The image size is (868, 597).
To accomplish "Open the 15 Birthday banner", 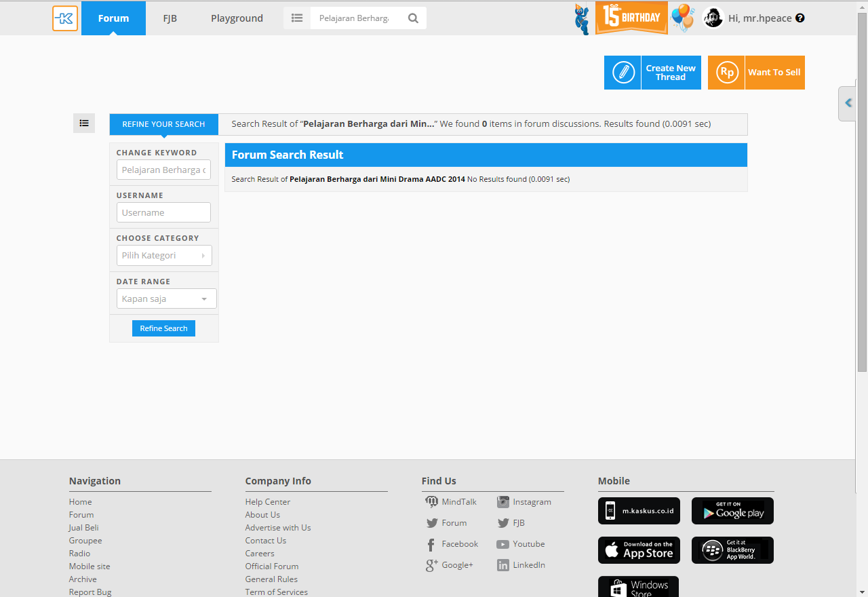I will click(x=631, y=18).
